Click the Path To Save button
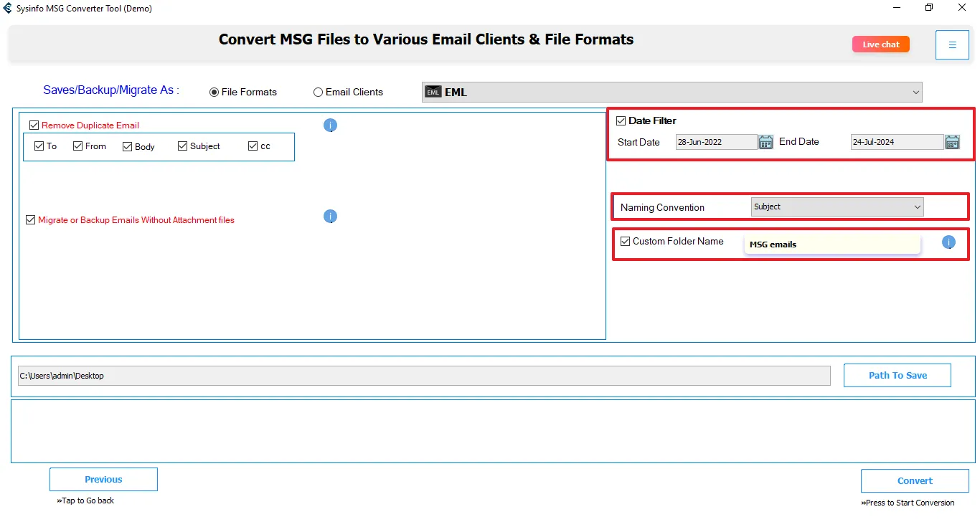The width and height of the screenshot is (980, 522). 897,375
